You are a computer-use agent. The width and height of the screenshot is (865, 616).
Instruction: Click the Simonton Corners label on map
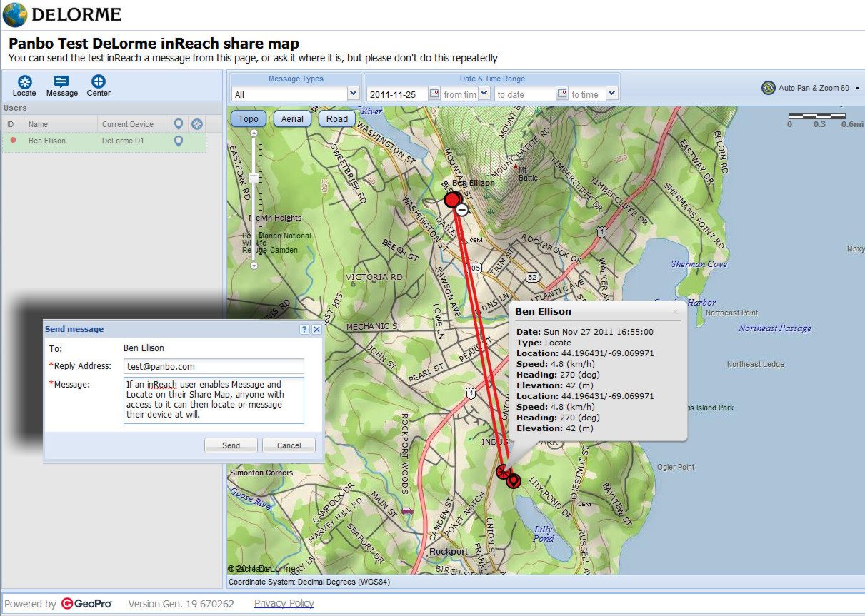coord(261,473)
